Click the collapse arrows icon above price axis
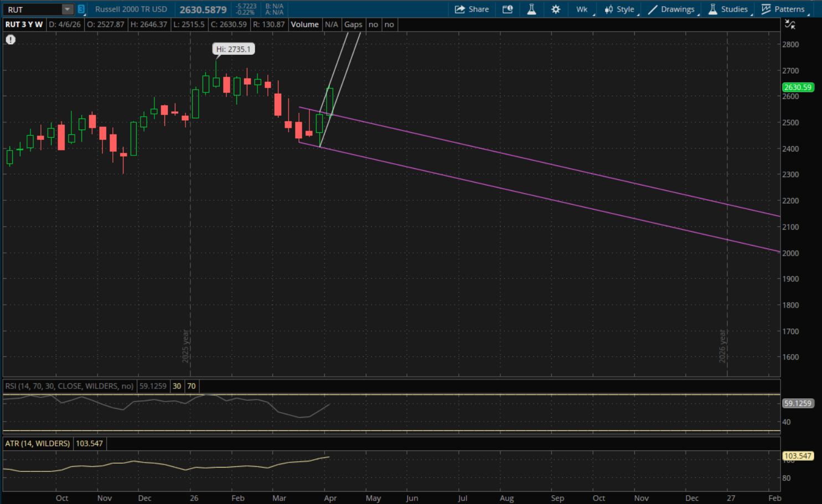Screen dimensions: 822x504 790,24
